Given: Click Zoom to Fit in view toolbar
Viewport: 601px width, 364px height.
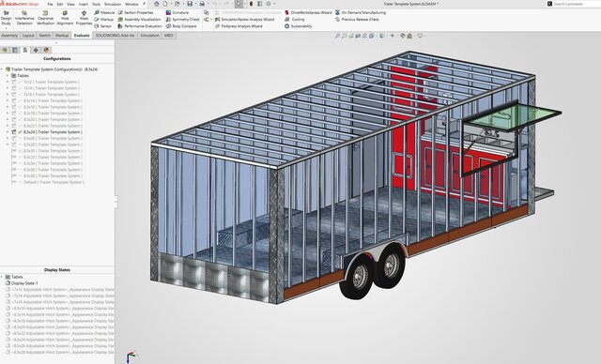Looking at the screenshot, I should coord(337,36).
